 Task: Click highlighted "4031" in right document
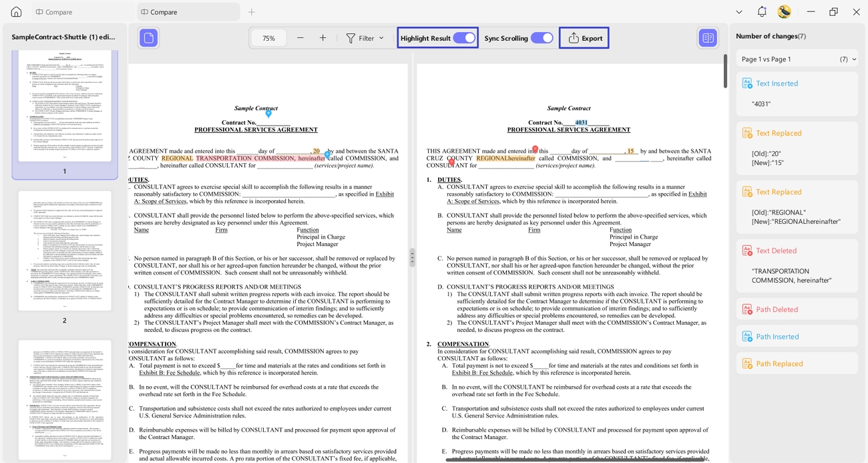(x=582, y=122)
